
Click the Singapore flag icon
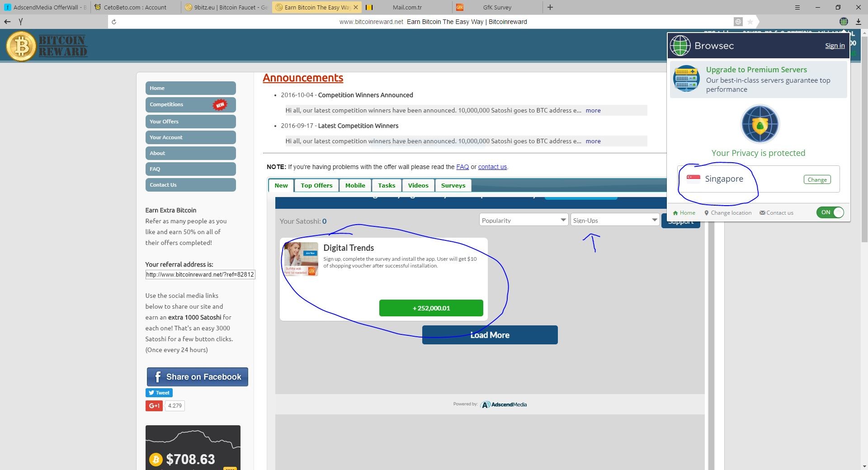[x=693, y=178]
